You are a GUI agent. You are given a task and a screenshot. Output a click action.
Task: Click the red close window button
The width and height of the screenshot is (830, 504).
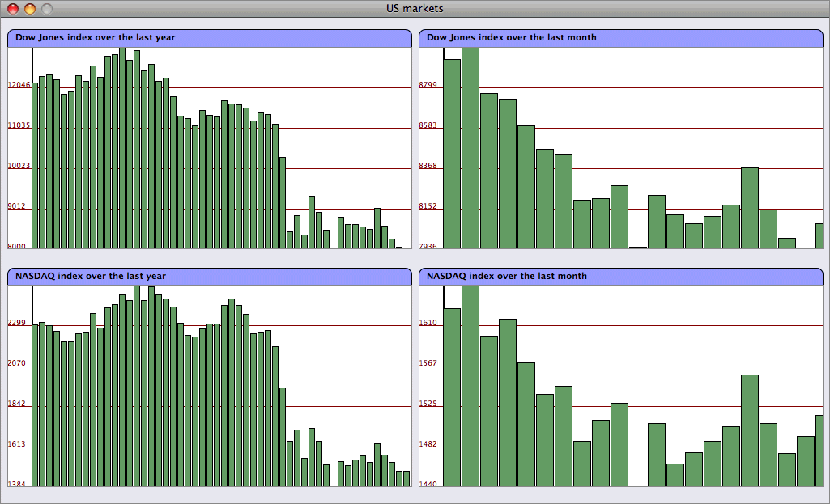(13, 9)
